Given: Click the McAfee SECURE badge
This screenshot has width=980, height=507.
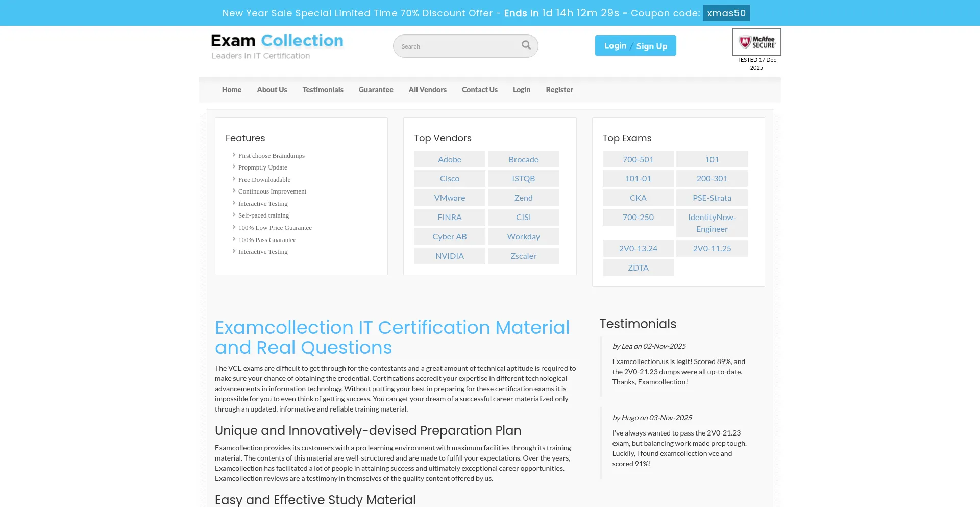Looking at the screenshot, I should [756, 41].
